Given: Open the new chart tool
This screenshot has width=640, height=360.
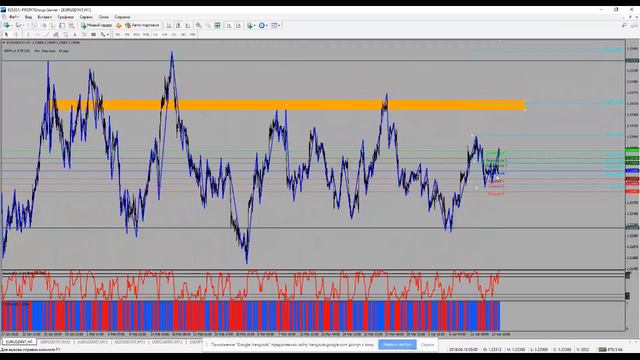Looking at the screenshot, I should [7, 25].
